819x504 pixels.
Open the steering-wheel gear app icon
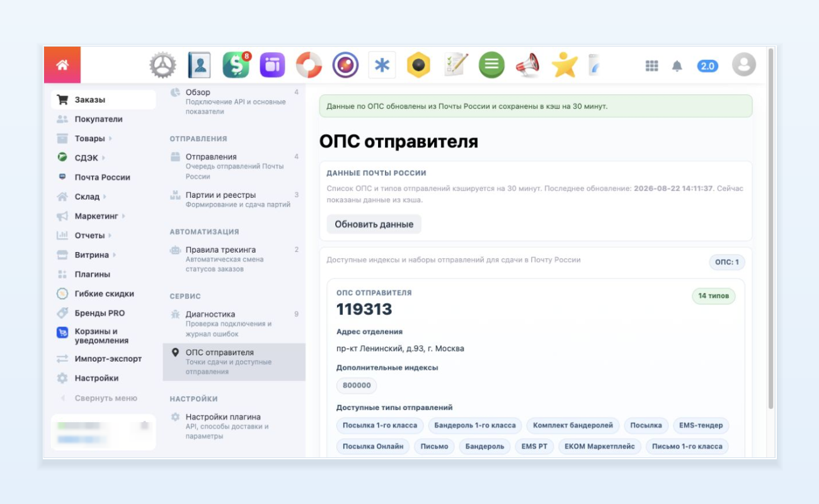(163, 65)
